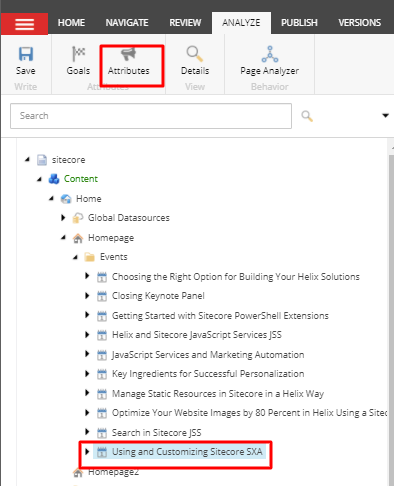The height and width of the screenshot is (486, 394).
Task: Select Manage Static Resources in Sitecore item
Action: pos(218,394)
